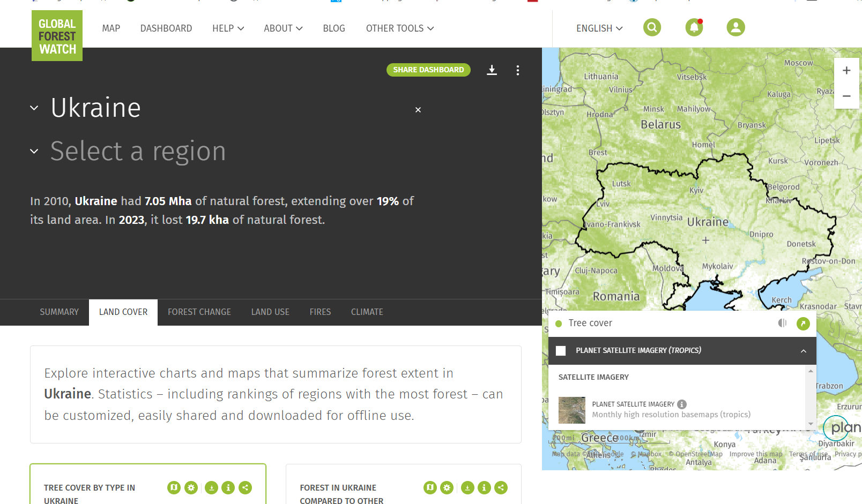
Task: Click the Tree Cover By Type In Ukraine title
Action: pos(90,494)
